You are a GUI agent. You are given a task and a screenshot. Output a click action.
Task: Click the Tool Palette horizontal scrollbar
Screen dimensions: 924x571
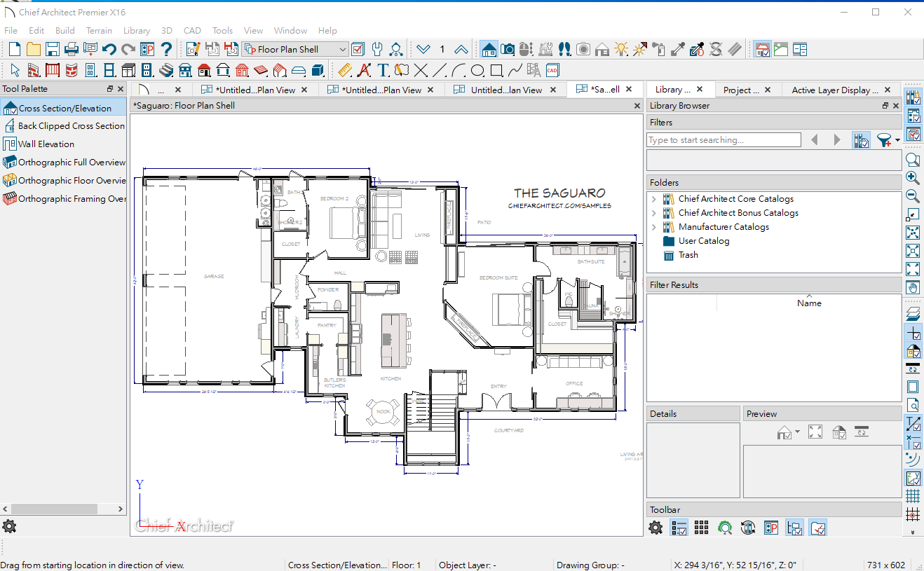63,509
